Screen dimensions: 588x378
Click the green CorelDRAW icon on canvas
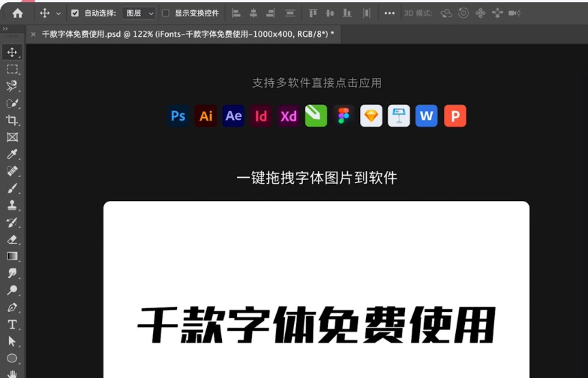click(x=316, y=116)
